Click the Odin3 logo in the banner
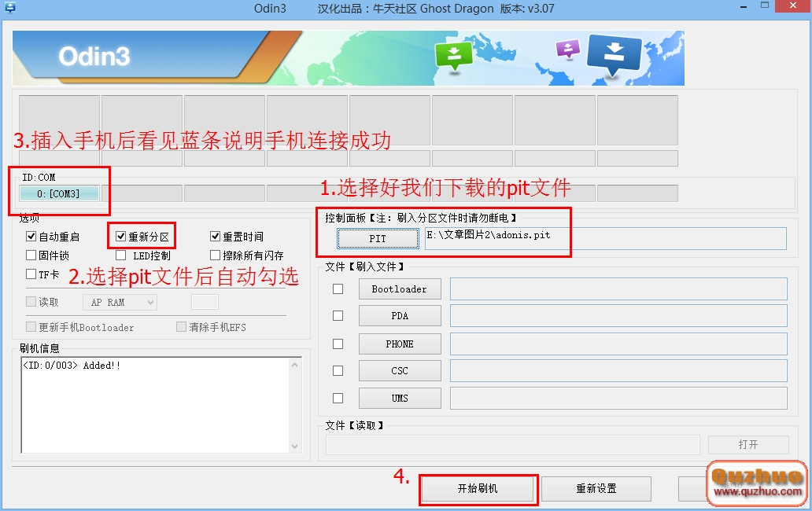The width and height of the screenshot is (812, 511). (x=94, y=57)
